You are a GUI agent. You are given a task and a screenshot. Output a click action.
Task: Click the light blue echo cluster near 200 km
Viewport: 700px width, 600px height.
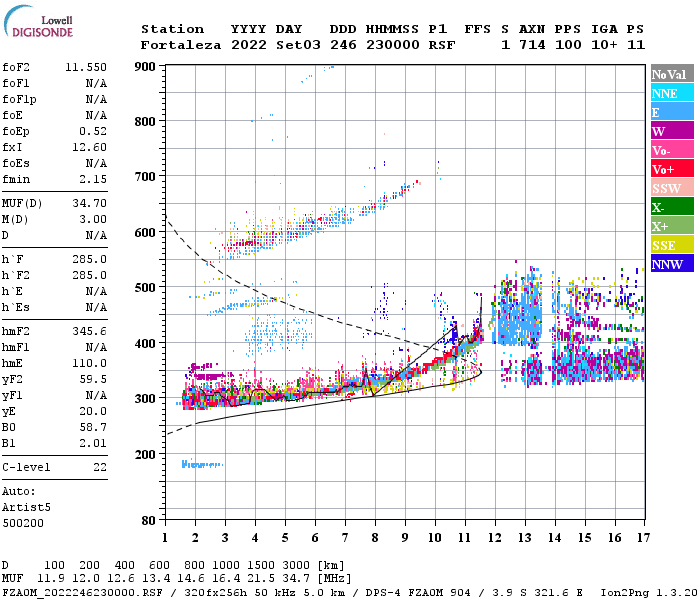point(202,464)
